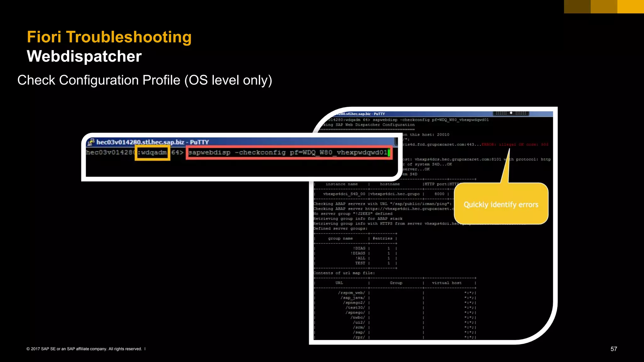
Task: Click 'Check Configuration Profile (OS level only)' text
Action: point(145,80)
